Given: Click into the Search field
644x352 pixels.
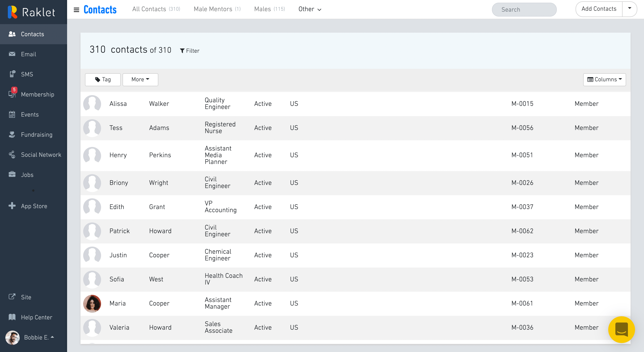Looking at the screenshot, I should tap(524, 9).
